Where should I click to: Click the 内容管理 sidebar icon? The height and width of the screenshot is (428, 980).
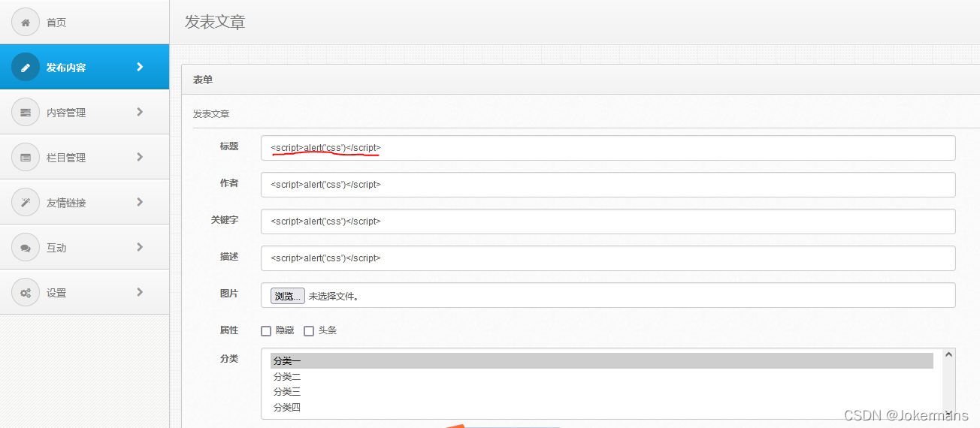pos(26,112)
